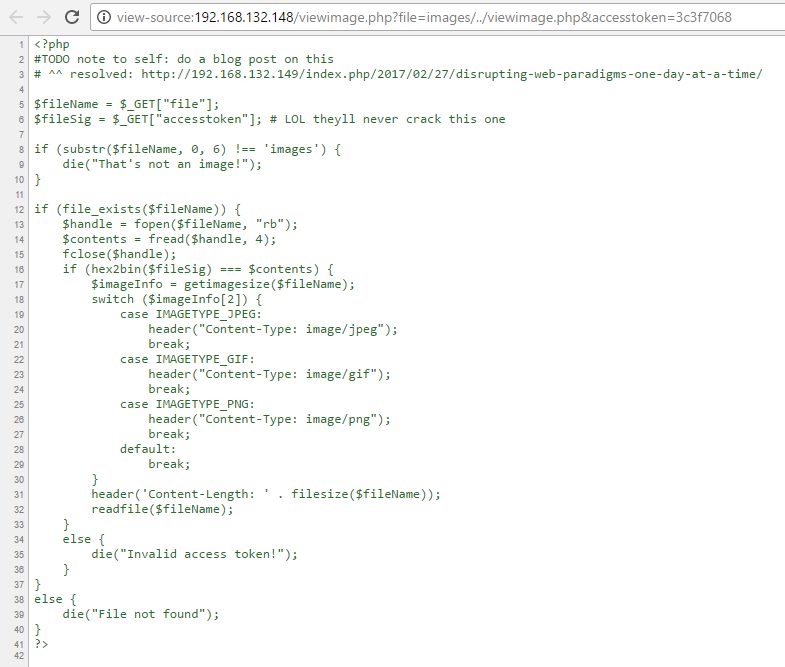This screenshot has height=667, width=785.
Task: Click the getimagesize($fileName) line
Action: [223, 284]
